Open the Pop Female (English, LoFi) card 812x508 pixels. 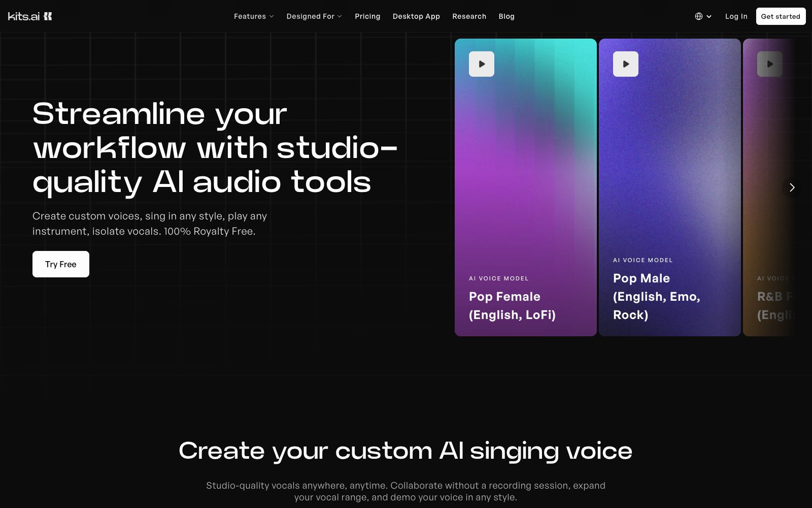526,187
